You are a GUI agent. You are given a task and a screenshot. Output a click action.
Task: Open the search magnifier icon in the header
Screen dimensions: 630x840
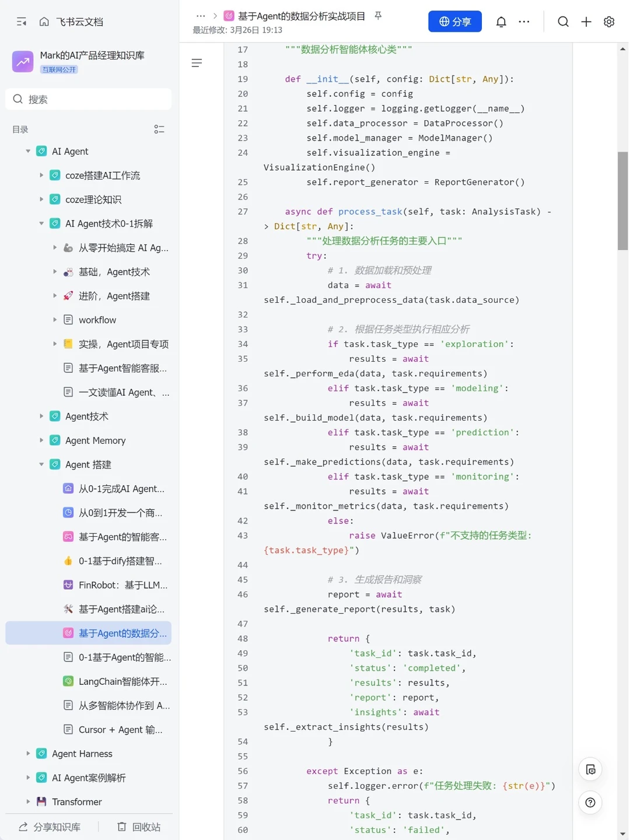tap(563, 22)
